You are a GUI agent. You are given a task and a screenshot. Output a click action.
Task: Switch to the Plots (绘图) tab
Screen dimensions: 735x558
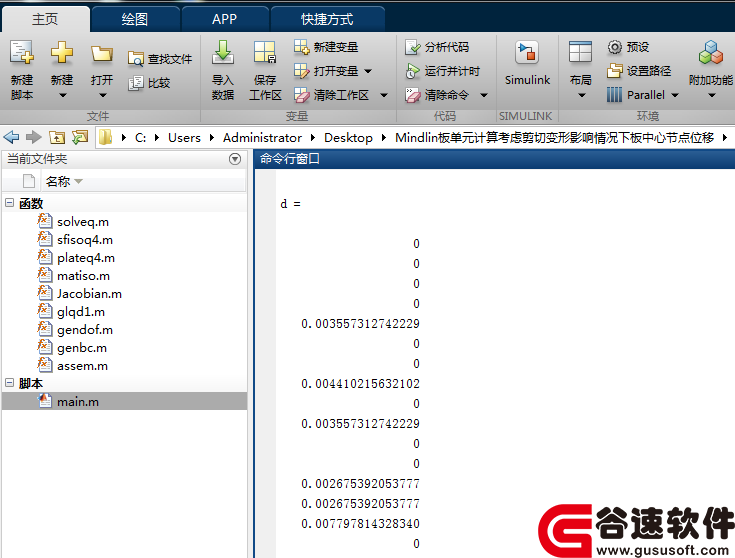click(x=135, y=19)
